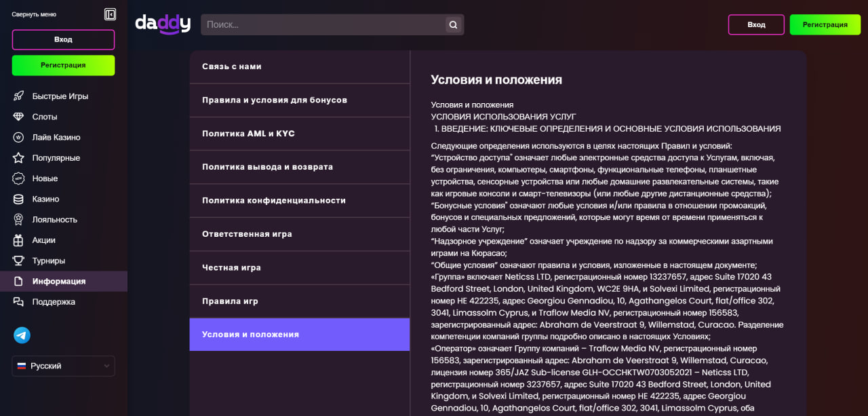
Task: Click the Лайв Казино spade icon
Action: pyautogui.click(x=18, y=137)
